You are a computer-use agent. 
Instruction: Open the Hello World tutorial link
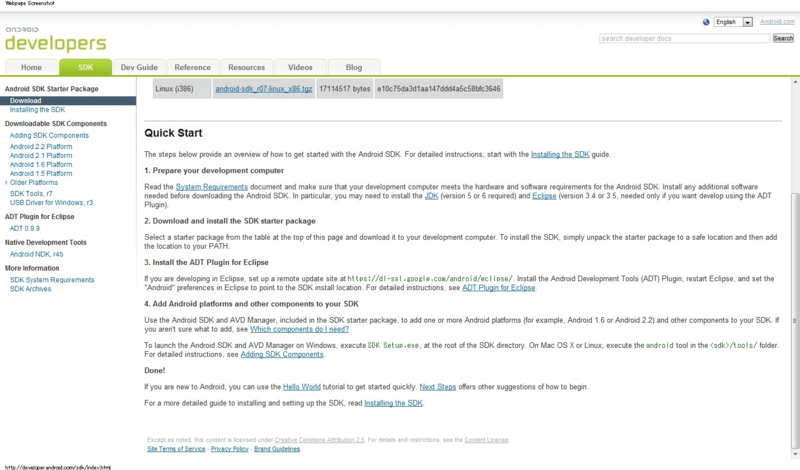pos(302,387)
